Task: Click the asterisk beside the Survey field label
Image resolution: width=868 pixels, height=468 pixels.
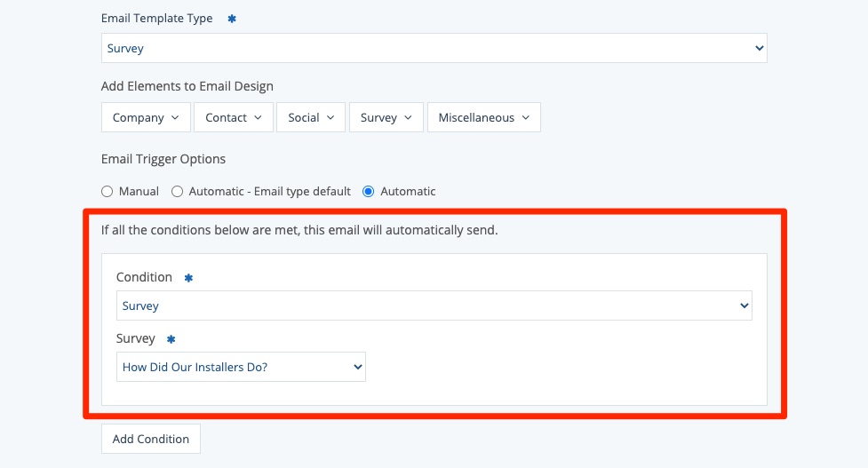Action: point(171,339)
